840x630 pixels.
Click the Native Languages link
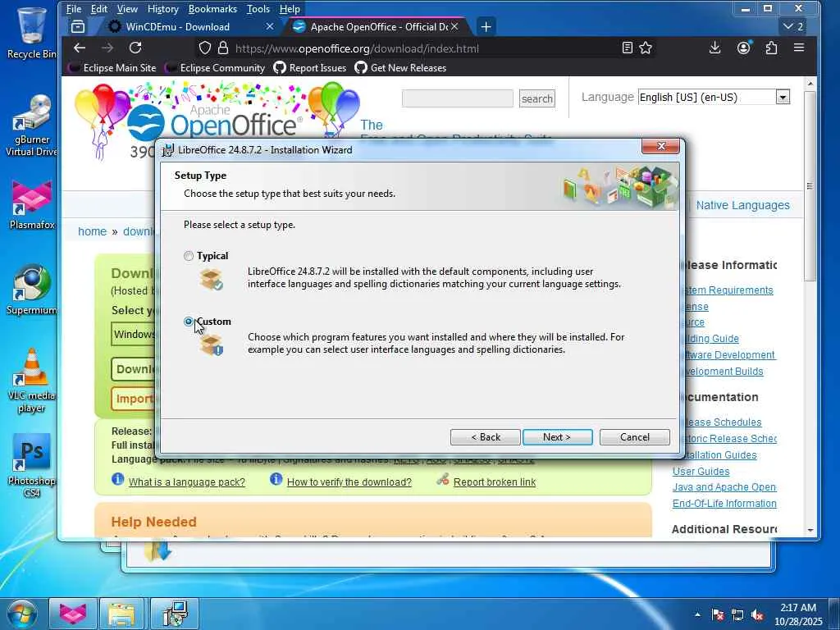click(x=742, y=205)
